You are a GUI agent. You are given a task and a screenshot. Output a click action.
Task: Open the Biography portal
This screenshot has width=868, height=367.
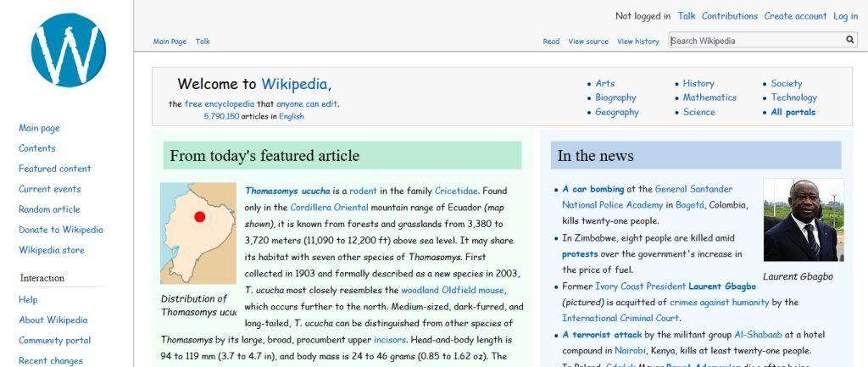click(x=615, y=98)
